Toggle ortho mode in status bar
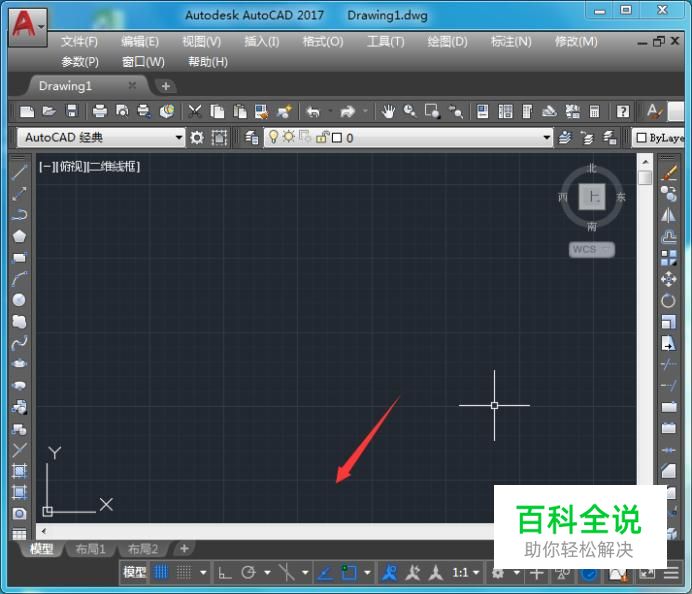The image size is (692, 594). (x=224, y=573)
